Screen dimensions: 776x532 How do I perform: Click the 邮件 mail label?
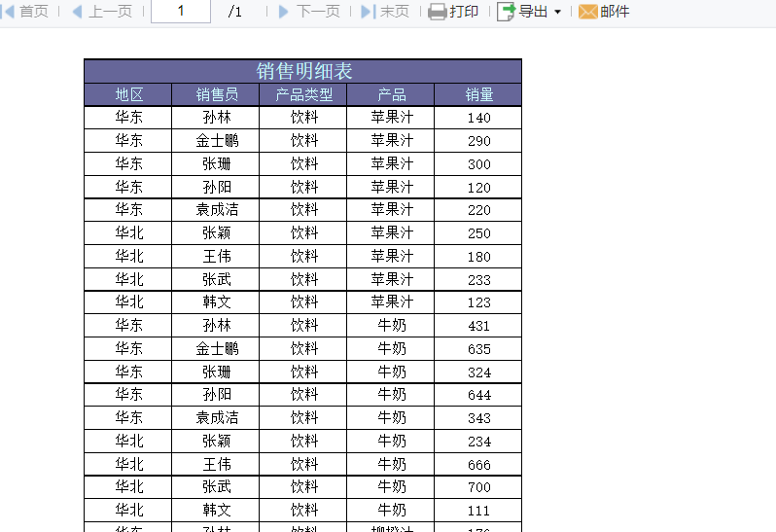pos(615,11)
